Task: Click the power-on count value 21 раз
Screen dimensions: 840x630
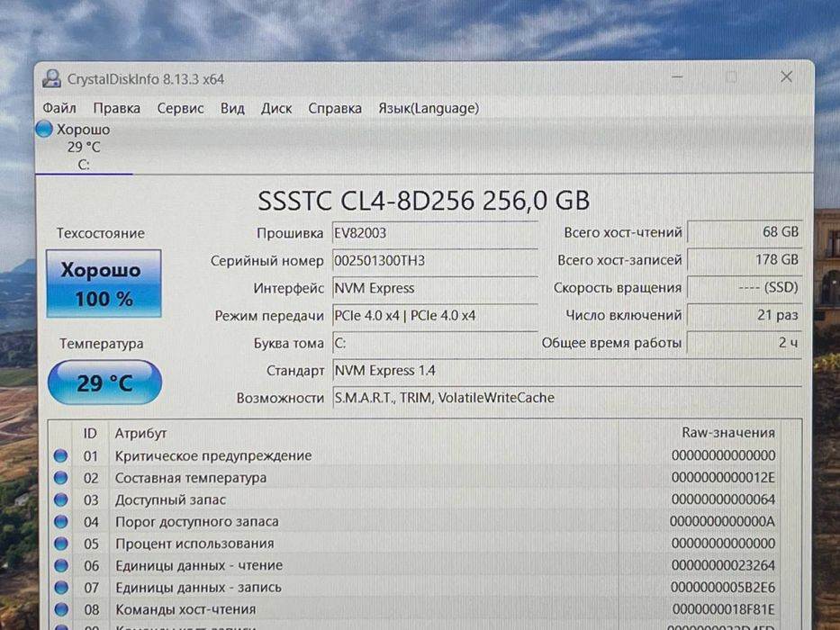Action: 745,315
